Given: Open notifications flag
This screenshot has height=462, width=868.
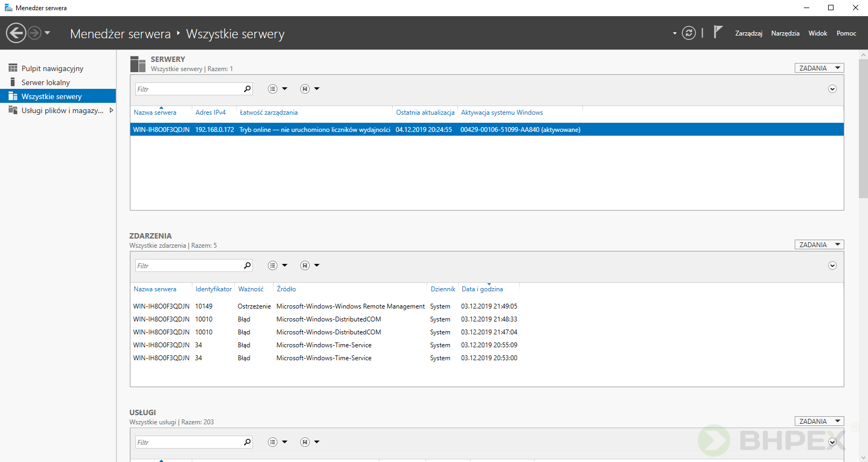Looking at the screenshot, I should (718, 32).
